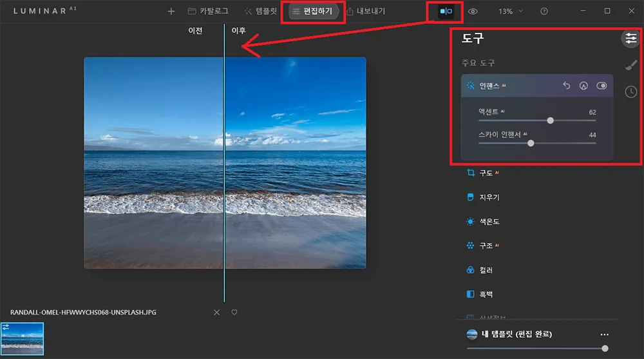The width and height of the screenshot is (644, 359).
Task: Mark the photo as favorite with heart
Action: 234,313
